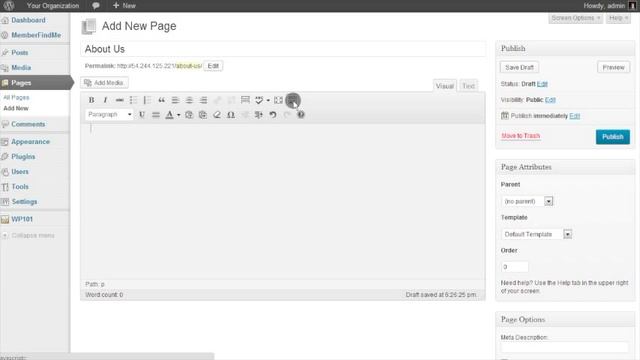Apply underline formatting

142,115
